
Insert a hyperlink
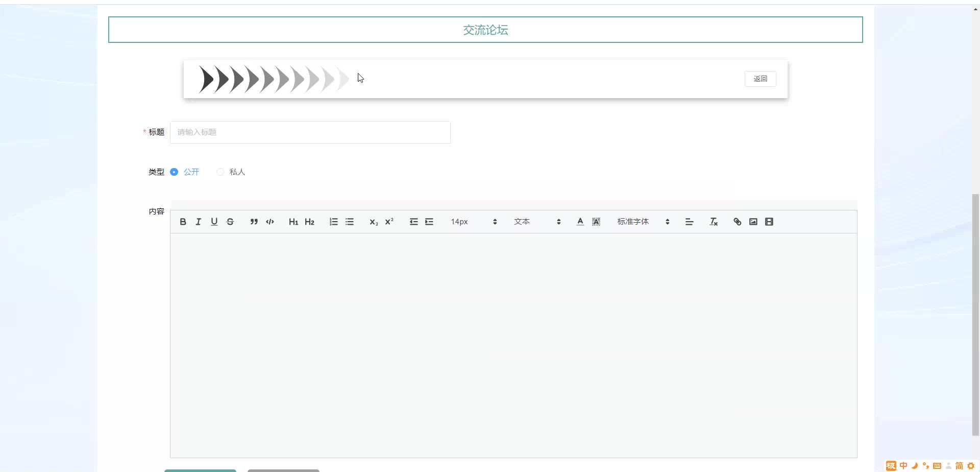(x=738, y=222)
